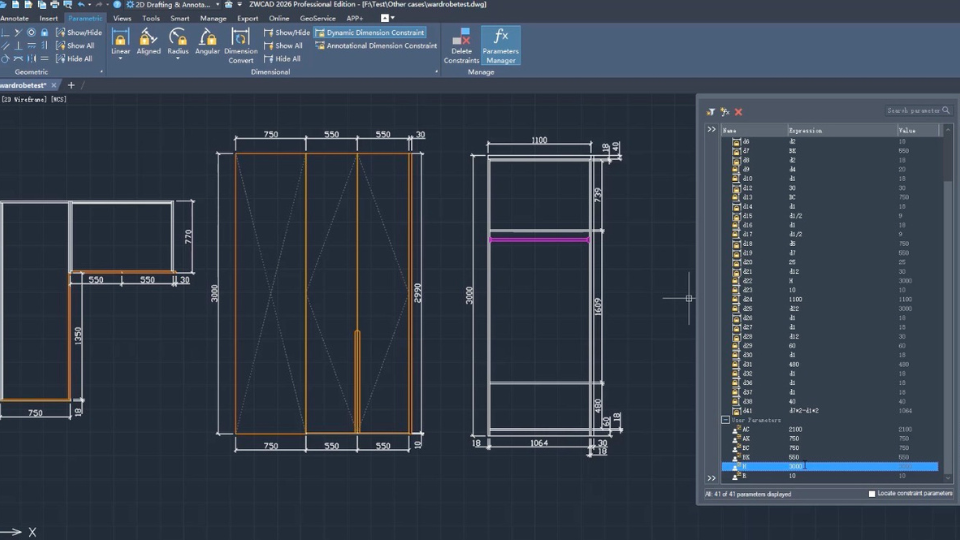The height and width of the screenshot is (540, 960).
Task: Click the new user parameter fx icon
Action: (x=724, y=112)
